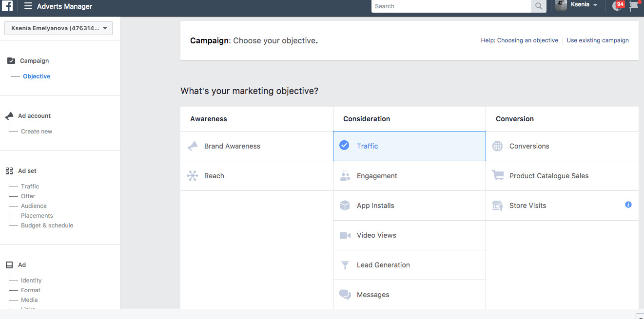The width and height of the screenshot is (644, 319).
Task: Open the Objective step under Campaign
Action: (36, 76)
